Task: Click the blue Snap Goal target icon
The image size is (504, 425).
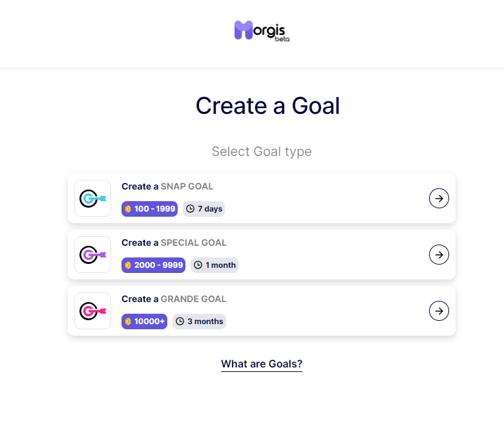Action: click(92, 199)
